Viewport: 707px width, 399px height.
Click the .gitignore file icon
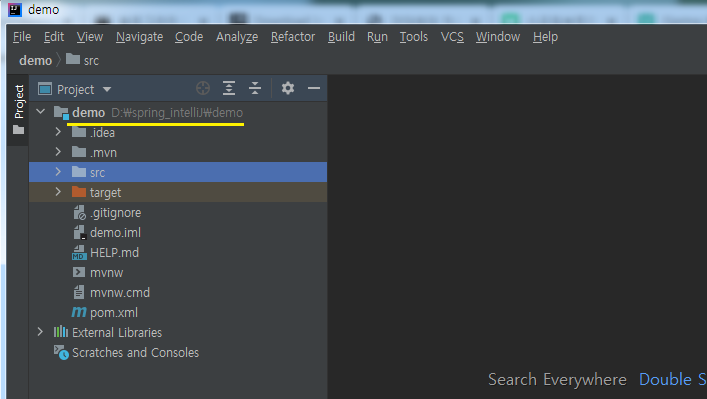(x=79, y=212)
